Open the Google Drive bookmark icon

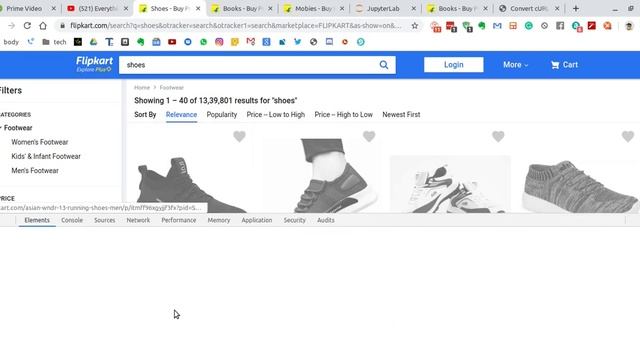pos(93,42)
